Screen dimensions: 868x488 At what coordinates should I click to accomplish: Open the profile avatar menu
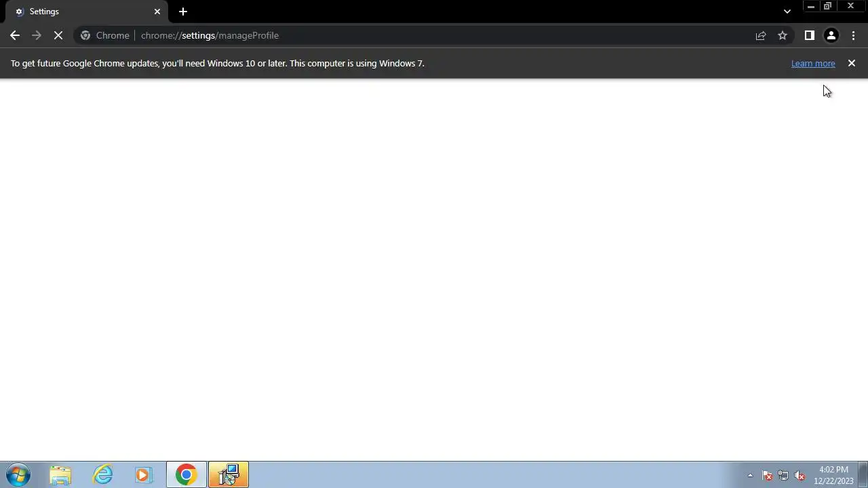click(831, 35)
